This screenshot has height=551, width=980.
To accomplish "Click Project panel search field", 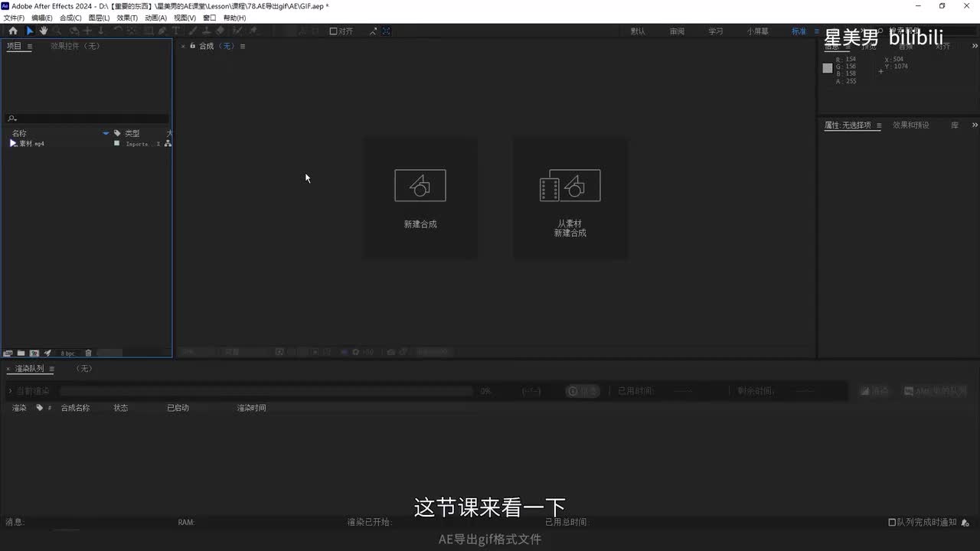I will coord(87,119).
